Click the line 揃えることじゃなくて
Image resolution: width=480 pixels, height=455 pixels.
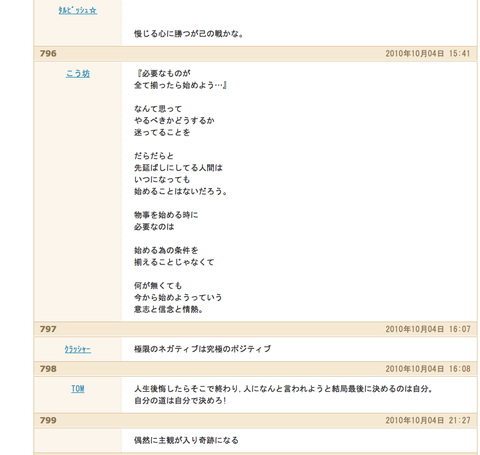(174, 262)
